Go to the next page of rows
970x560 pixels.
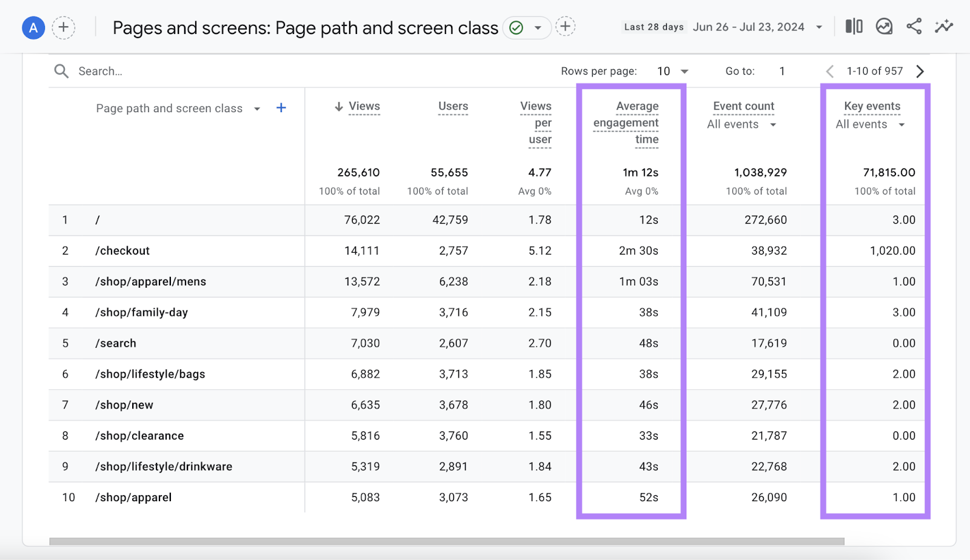[x=920, y=71]
